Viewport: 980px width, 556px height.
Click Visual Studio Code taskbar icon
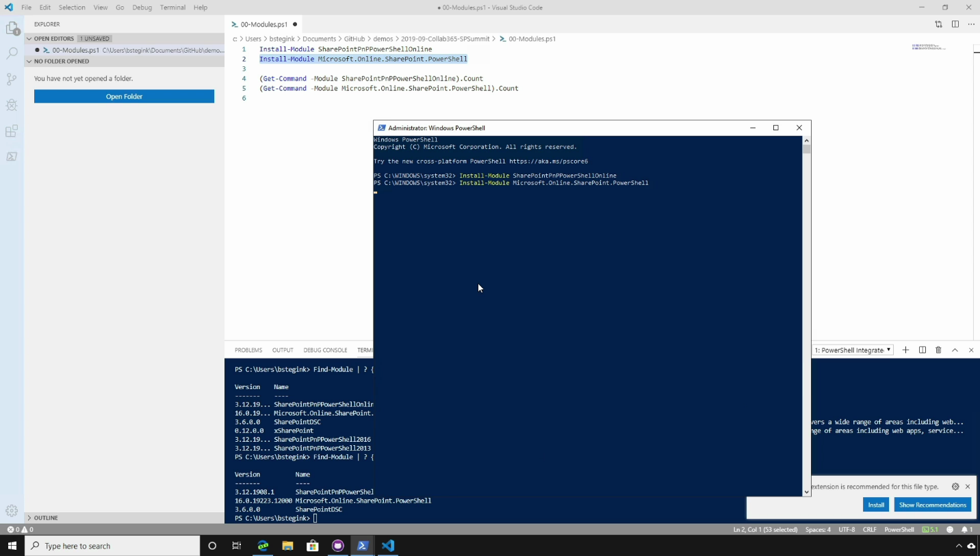coord(388,546)
